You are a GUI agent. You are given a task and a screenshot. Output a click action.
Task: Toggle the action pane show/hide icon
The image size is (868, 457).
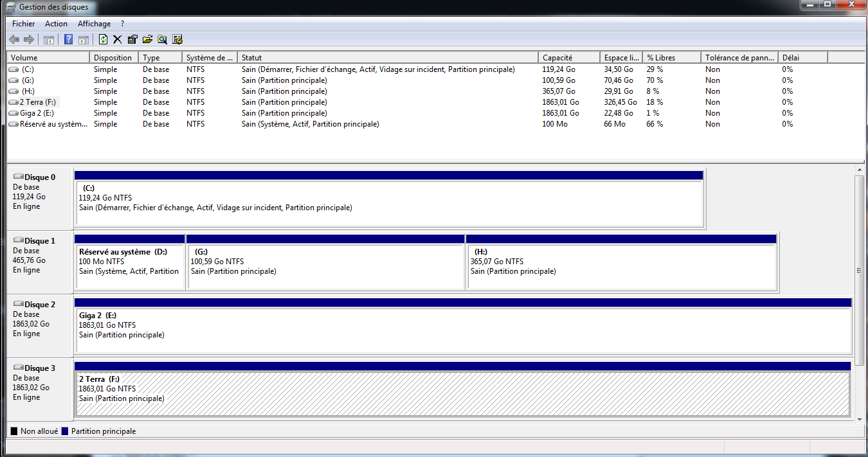pos(83,40)
